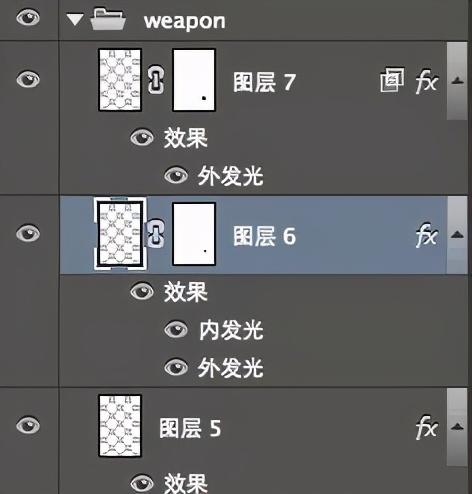Collapse the effects list of 图层 7
Screen dimensions: 472x494
(457, 80)
